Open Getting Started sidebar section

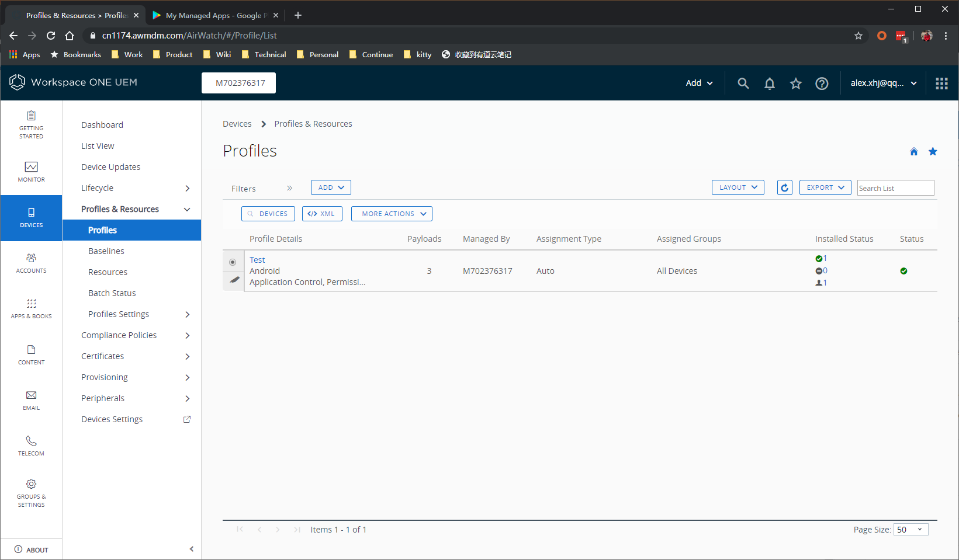pyautogui.click(x=31, y=124)
